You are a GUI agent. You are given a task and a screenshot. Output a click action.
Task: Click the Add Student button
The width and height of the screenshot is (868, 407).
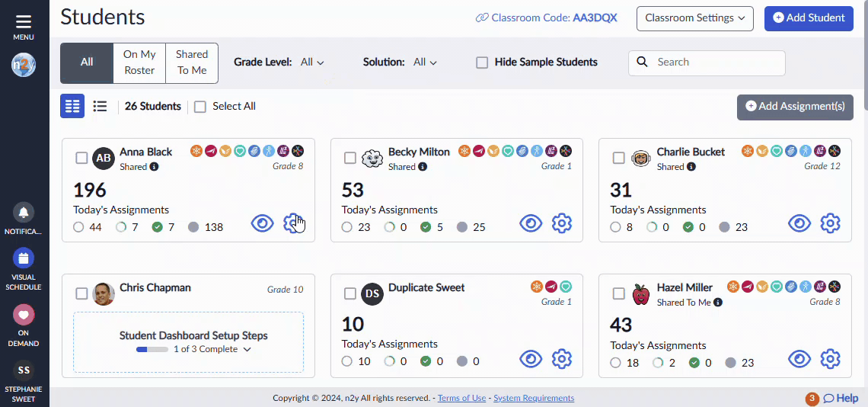[x=809, y=18]
